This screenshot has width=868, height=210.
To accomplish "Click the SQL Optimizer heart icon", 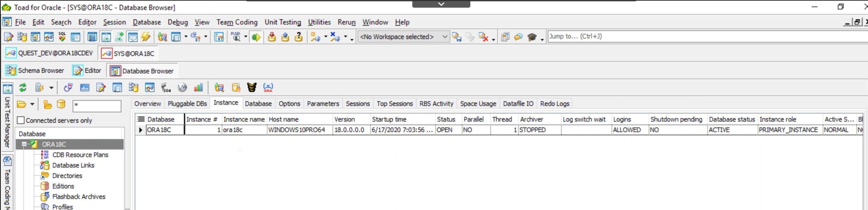I will coord(62,37).
